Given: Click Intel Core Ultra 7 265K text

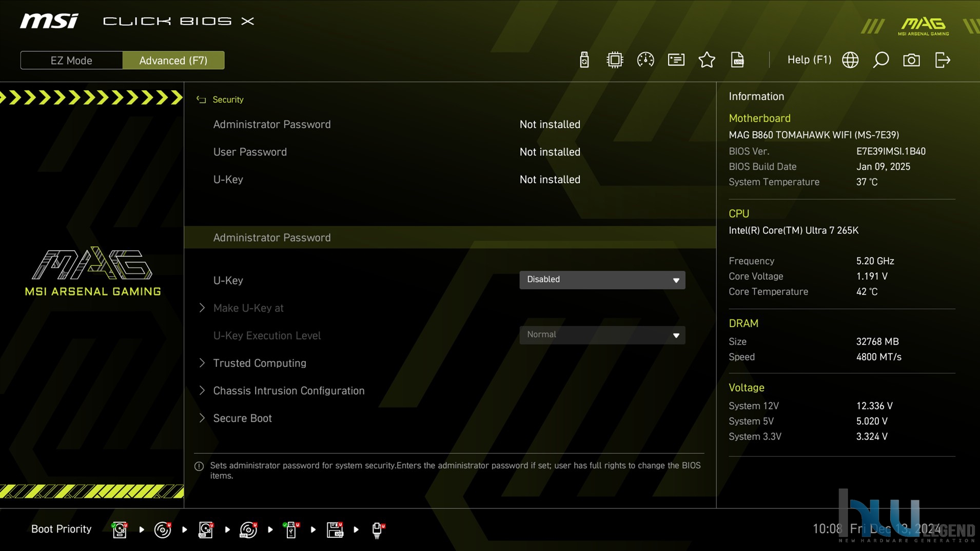Looking at the screenshot, I should point(793,230).
